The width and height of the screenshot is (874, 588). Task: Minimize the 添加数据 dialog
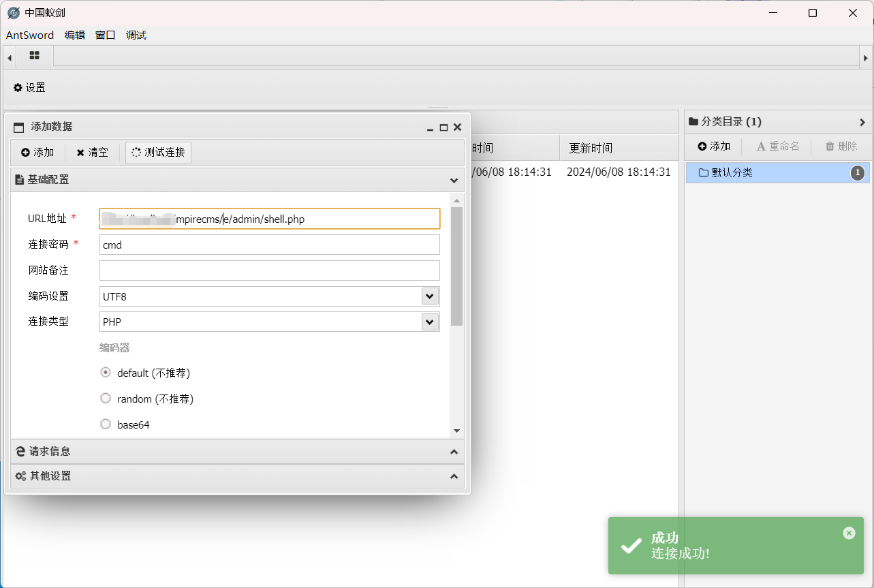click(430, 127)
